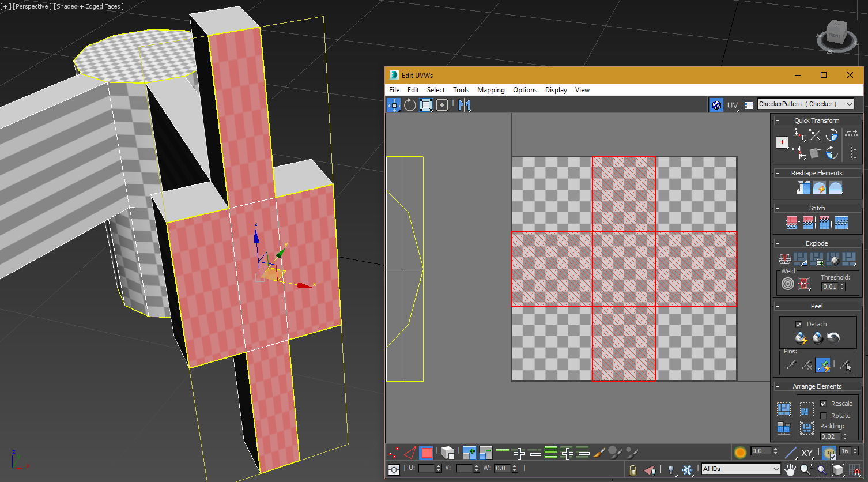Open the Mapping menu
868x482 pixels.
coord(490,90)
